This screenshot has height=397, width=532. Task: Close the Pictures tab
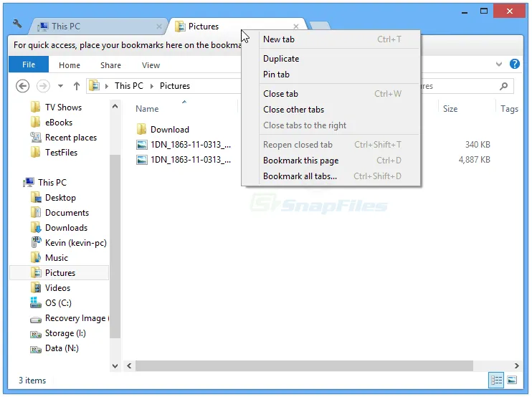click(x=296, y=27)
